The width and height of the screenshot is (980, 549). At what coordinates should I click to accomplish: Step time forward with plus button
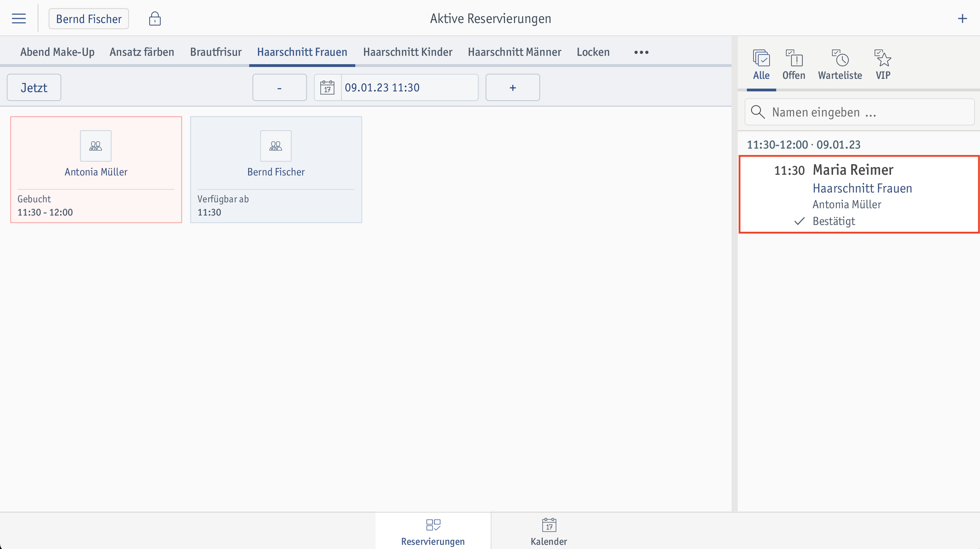(x=513, y=88)
